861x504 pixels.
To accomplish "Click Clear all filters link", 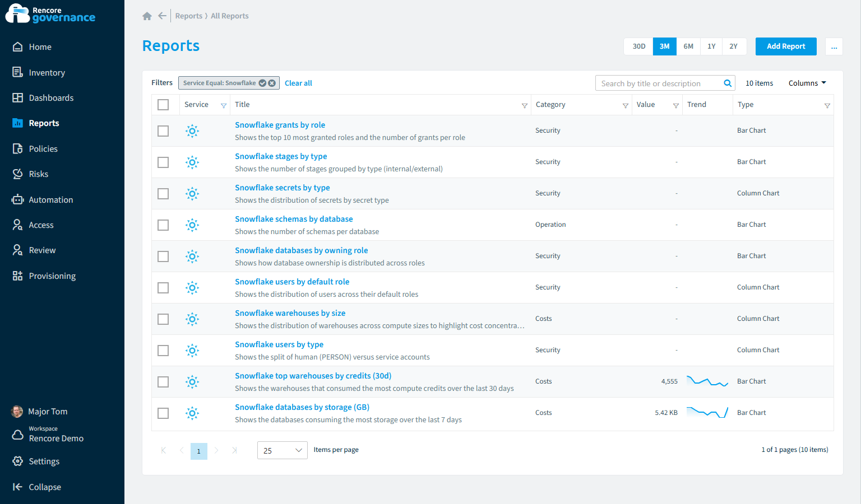I will click(298, 83).
